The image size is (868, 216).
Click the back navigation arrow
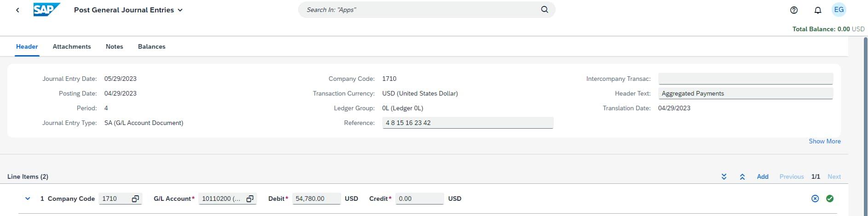coord(17,10)
